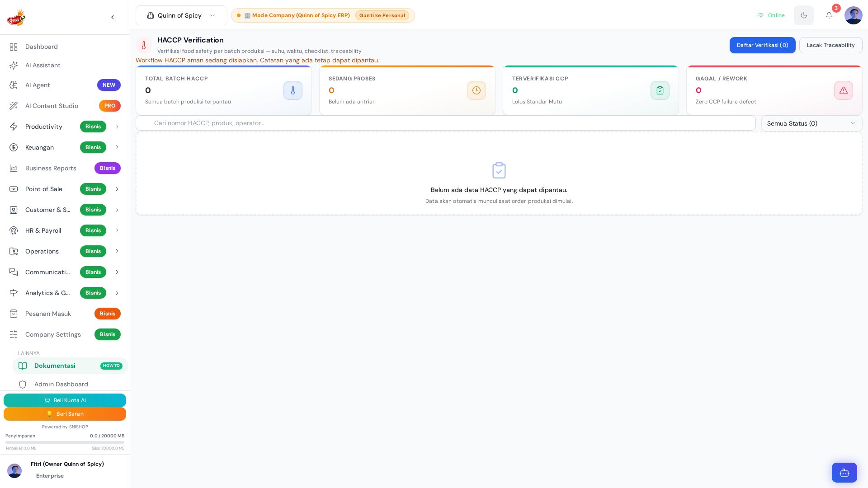
Task: Expand the Productivity submenu chevron
Action: (117, 127)
